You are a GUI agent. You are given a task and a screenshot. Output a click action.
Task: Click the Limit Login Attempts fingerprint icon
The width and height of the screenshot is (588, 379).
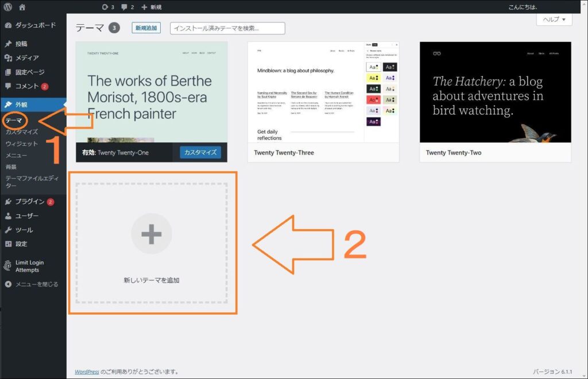point(7,266)
